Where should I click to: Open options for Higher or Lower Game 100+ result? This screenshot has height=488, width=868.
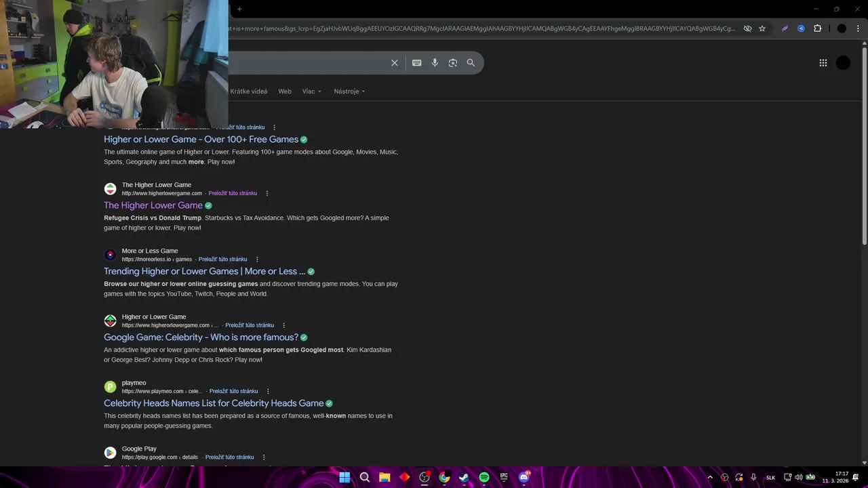coord(274,127)
